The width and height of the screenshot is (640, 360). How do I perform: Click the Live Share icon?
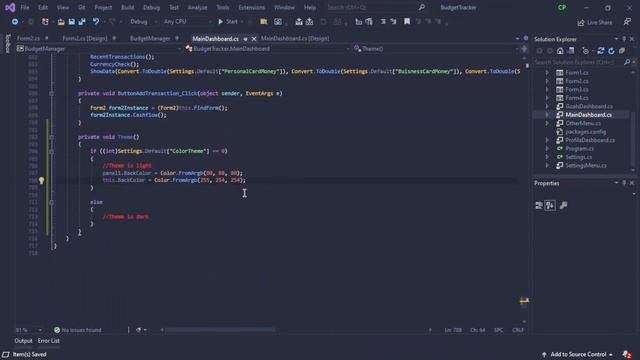click(x=581, y=23)
